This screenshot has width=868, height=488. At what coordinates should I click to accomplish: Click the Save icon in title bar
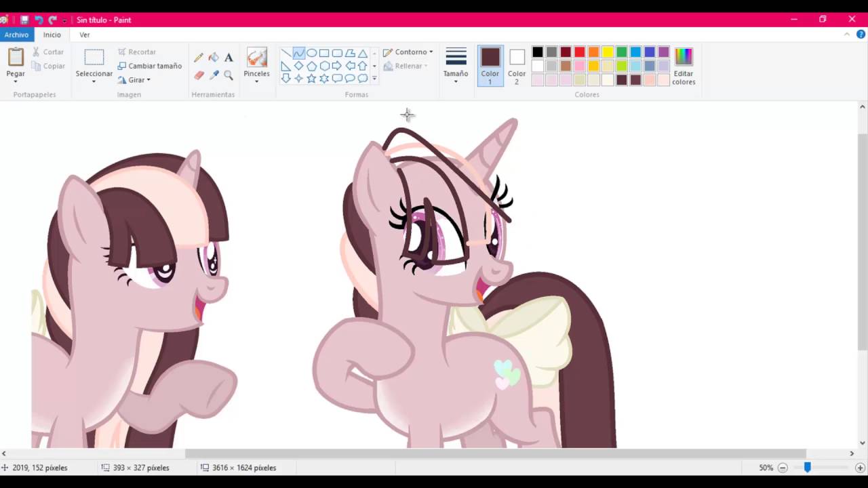pyautogui.click(x=24, y=20)
